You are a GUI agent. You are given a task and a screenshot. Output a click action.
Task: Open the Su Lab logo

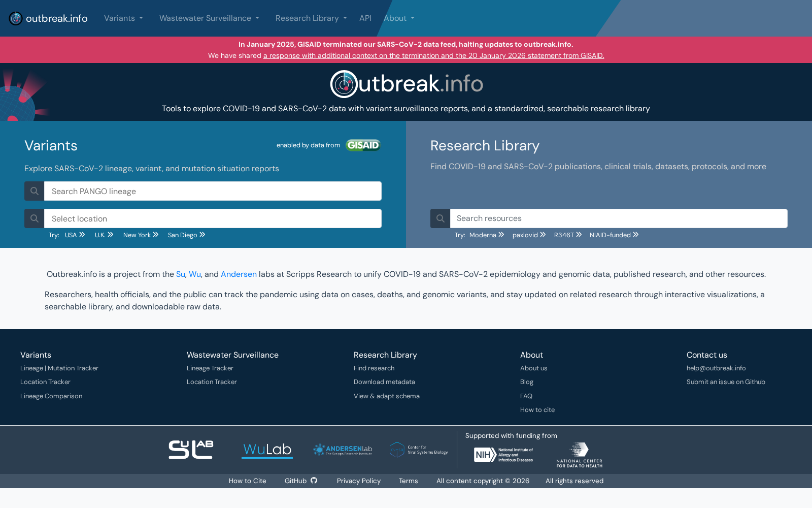tap(191, 450)
